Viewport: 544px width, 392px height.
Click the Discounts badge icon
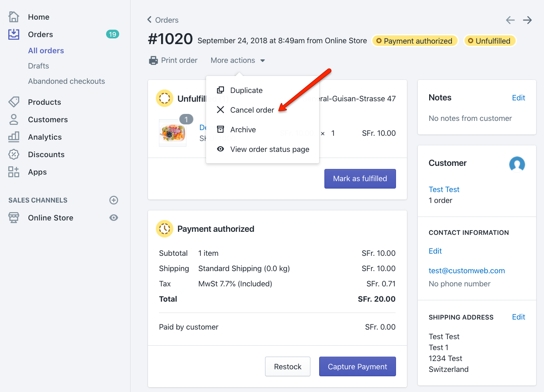[14, 155]
